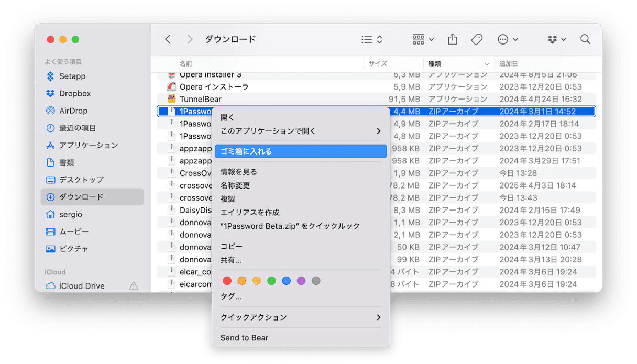Apply the yellow tag color
This screenshot has height=364, width=637.
[257, 281]
